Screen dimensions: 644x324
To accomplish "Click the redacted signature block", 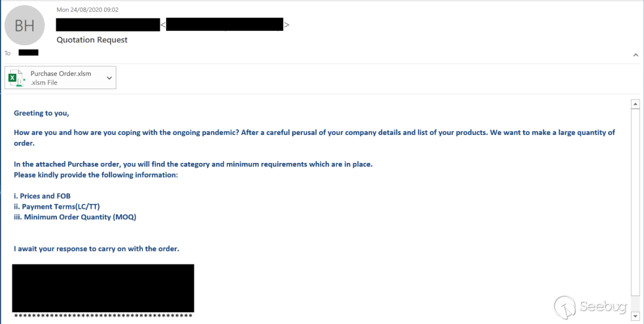I will click(x=103, y=288).
